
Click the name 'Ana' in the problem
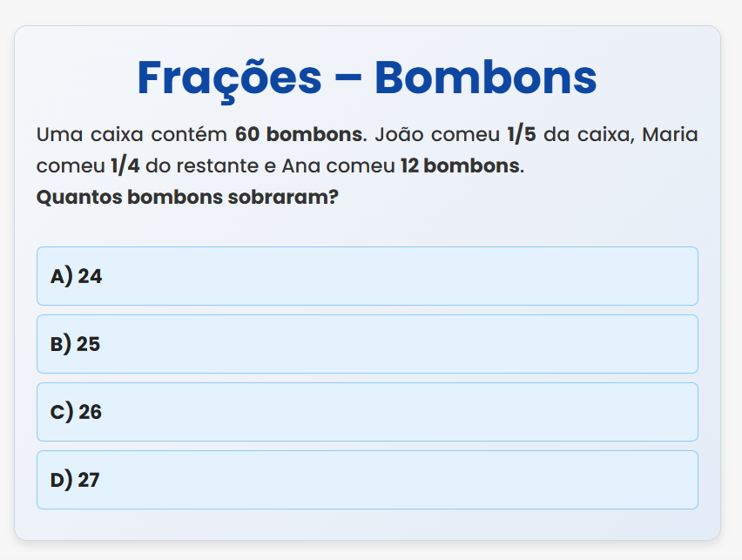coord(301,165)
